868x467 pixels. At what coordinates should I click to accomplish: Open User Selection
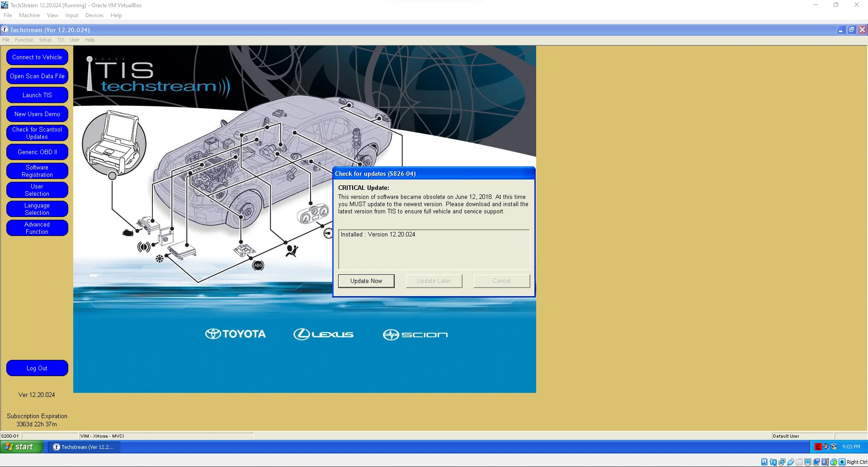click(37, 190)
